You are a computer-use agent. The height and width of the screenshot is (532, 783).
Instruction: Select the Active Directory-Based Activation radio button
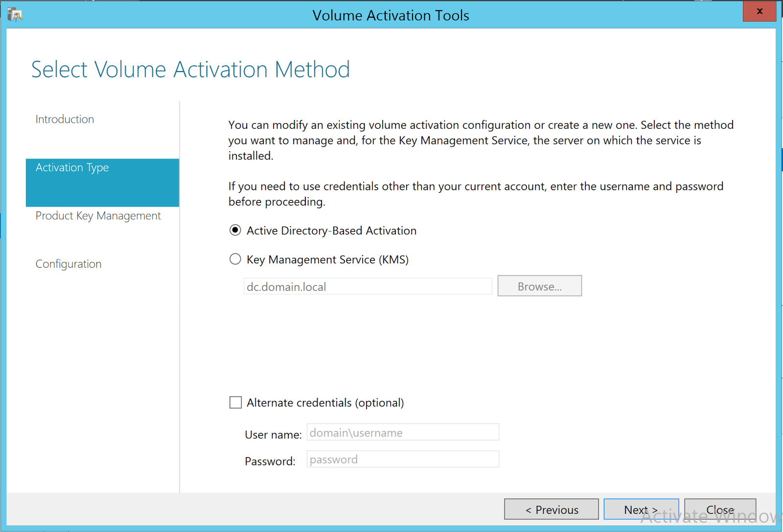coord(235,230)
